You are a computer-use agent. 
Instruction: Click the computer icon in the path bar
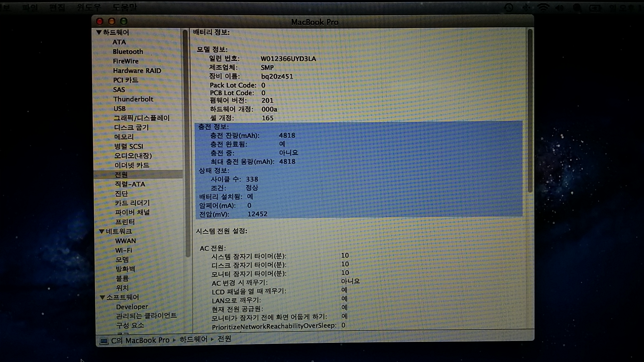point(104,341)
